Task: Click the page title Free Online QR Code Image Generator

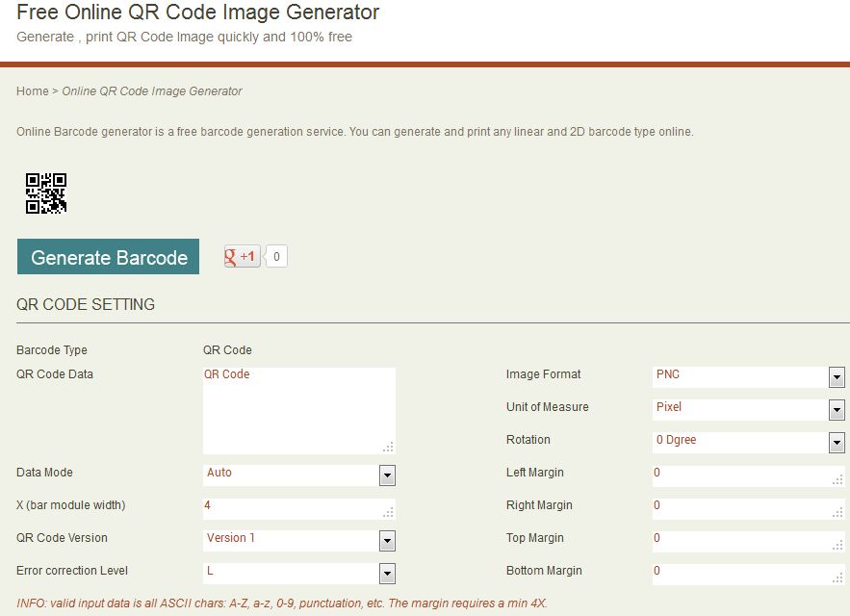Action: click(197, 13)
